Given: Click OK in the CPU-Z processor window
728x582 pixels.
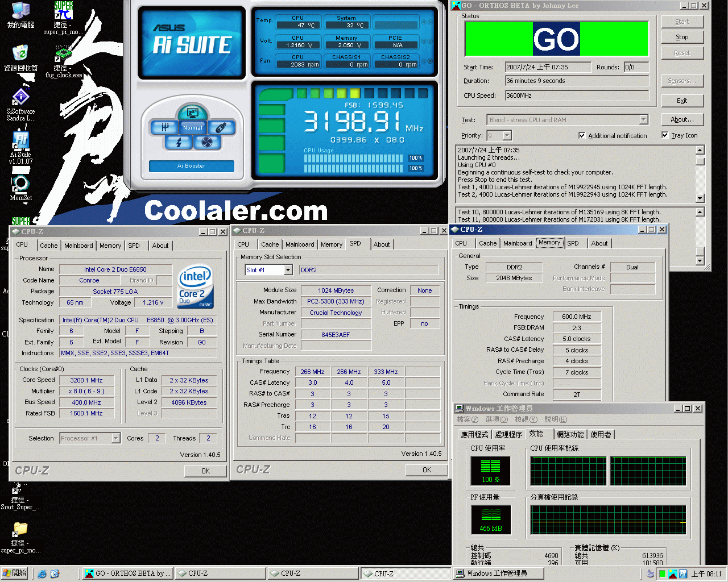Looking at the screenshot, I should 205,471.
